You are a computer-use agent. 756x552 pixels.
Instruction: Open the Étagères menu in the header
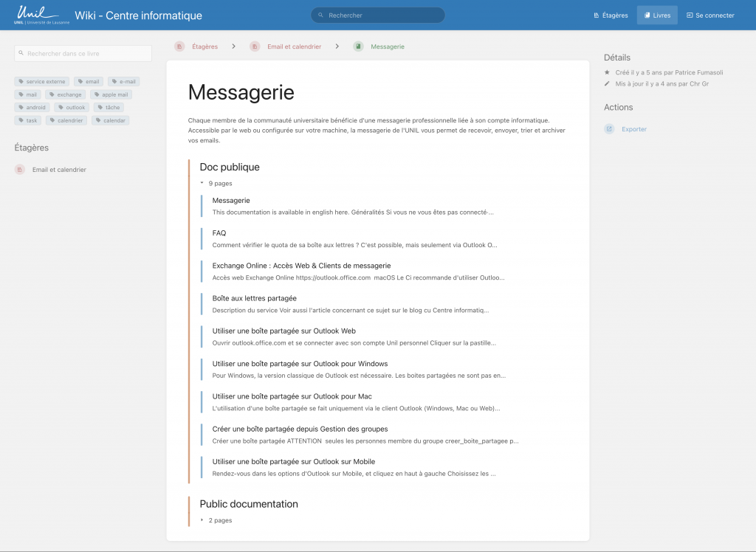[611, 15]
